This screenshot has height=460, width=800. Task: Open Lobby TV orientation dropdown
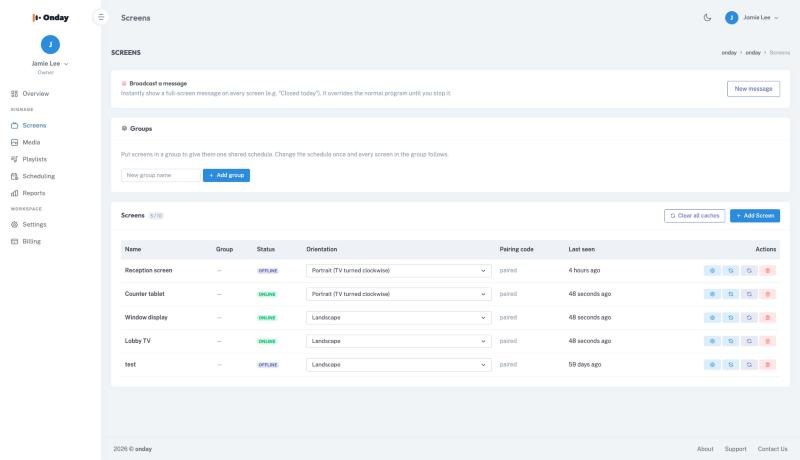click(398, 341)
